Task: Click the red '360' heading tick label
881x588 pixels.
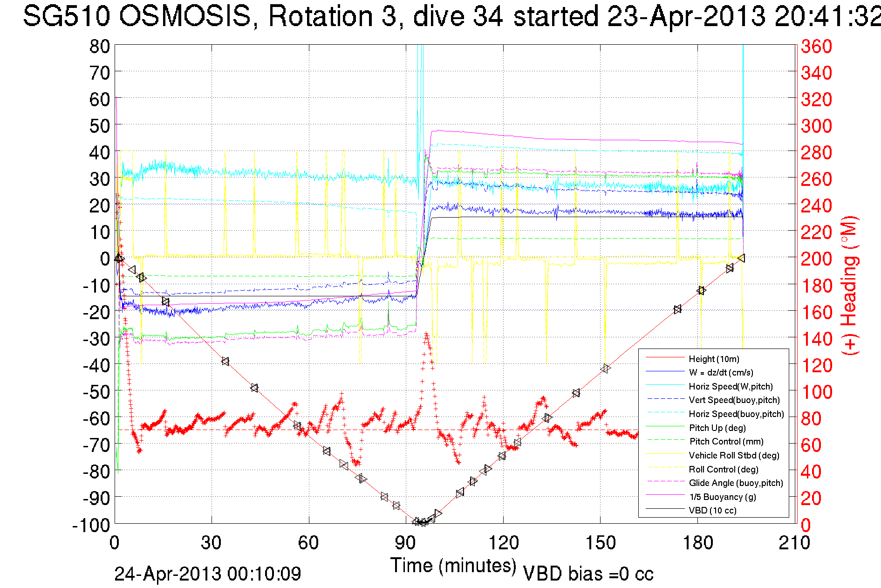Action: coord(816,46)
